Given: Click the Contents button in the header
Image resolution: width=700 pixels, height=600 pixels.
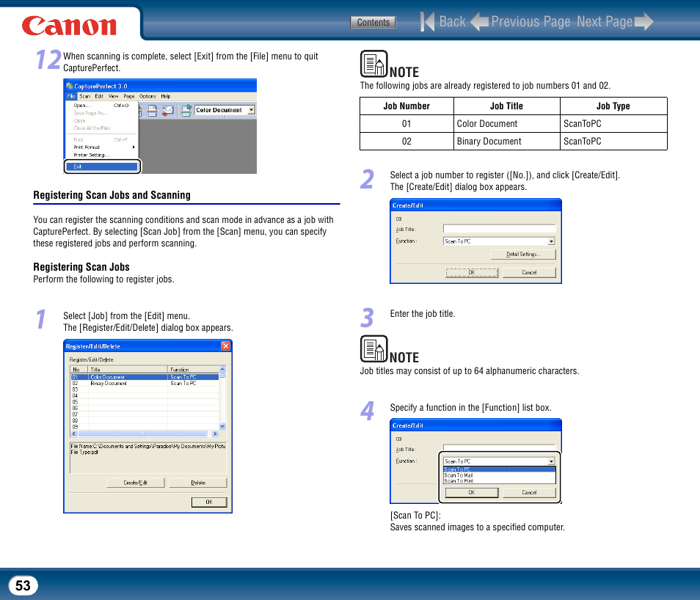Looking at the screenshot, I should pyautogui.click(x=373, y=22).
